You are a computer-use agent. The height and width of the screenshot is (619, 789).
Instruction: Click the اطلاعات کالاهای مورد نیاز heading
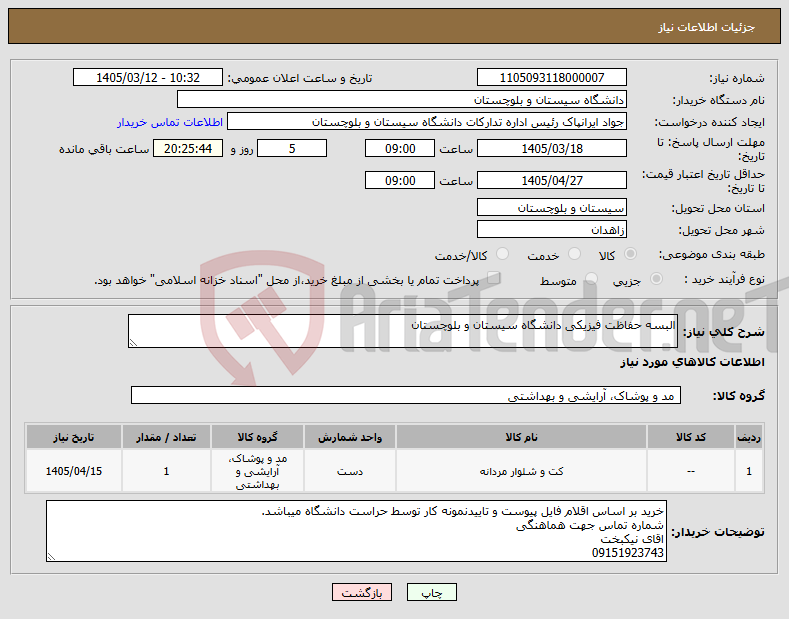[x=692, y=362]
